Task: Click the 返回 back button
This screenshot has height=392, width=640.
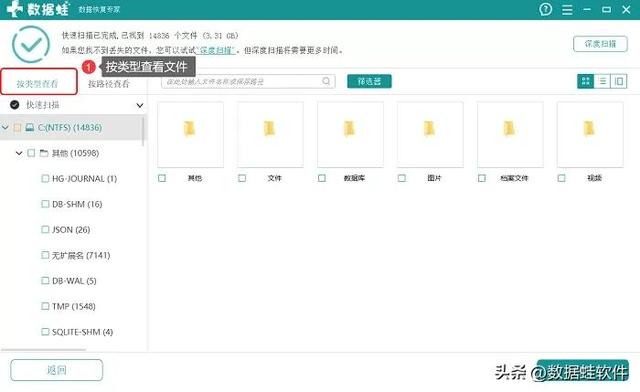Action: 57,370
